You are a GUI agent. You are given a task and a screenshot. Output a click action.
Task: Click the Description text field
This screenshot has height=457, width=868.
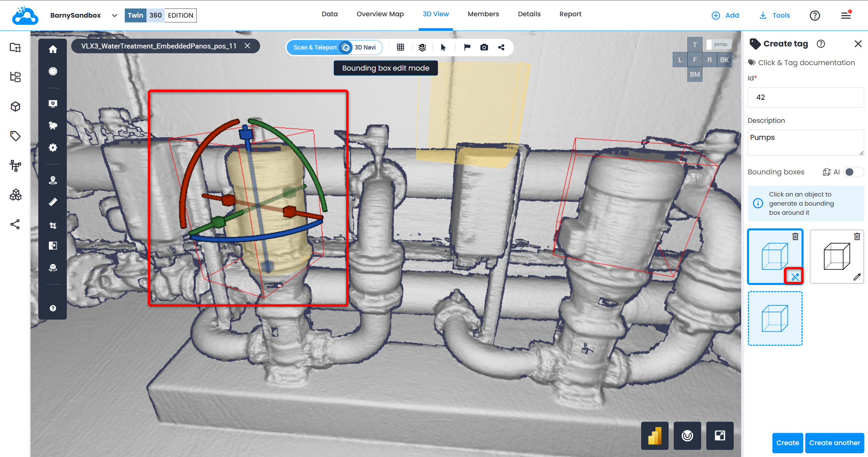[x=806, y=142]
